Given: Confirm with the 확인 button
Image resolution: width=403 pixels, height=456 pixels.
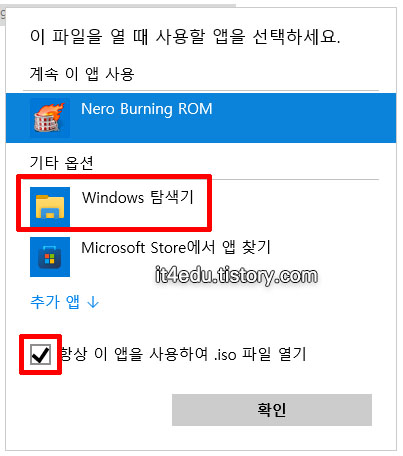Looking at the screenshot, I should tap(272, 410).
